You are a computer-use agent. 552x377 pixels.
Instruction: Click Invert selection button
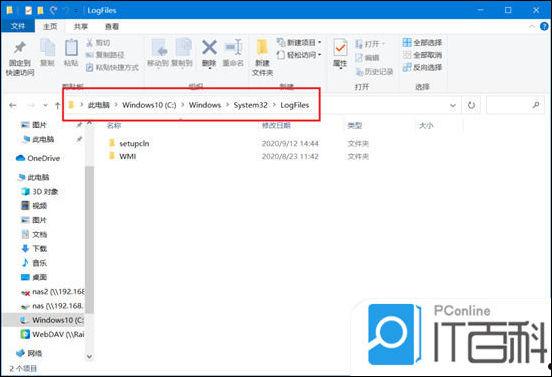(x=422, y=67)
